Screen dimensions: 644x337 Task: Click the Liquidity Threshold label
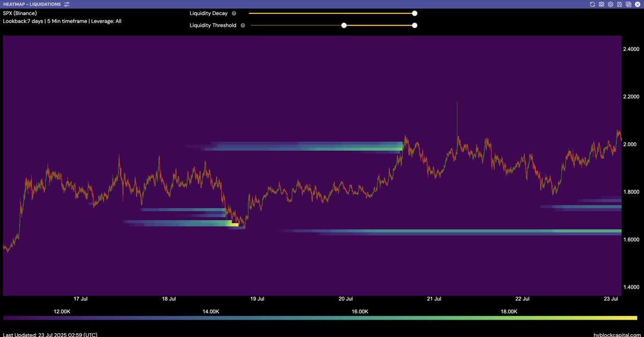[x=213, y=25]
